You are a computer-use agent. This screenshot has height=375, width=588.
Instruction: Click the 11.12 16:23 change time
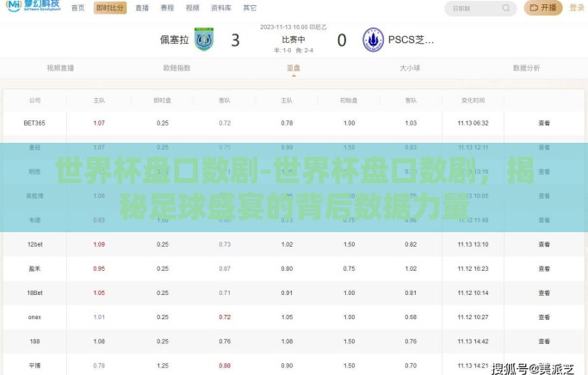473,268
